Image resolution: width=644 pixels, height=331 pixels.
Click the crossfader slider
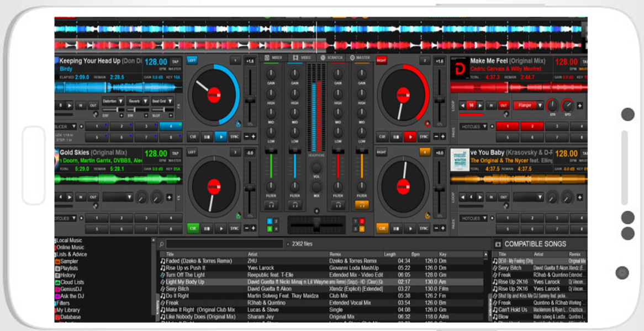click(x=316, y=225)
